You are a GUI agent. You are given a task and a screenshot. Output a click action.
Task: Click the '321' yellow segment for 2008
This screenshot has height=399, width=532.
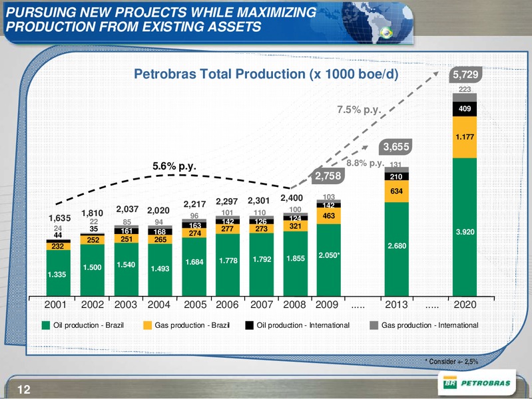point(295,226)
